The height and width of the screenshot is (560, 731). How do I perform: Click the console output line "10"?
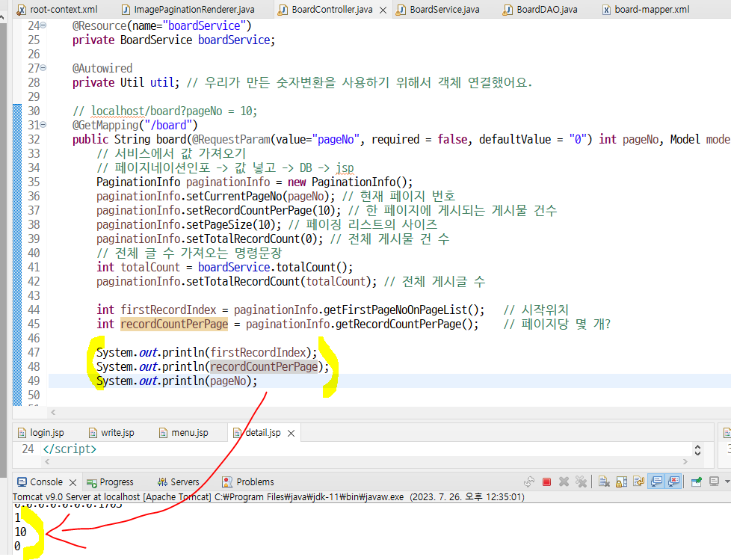click(20, 532)
